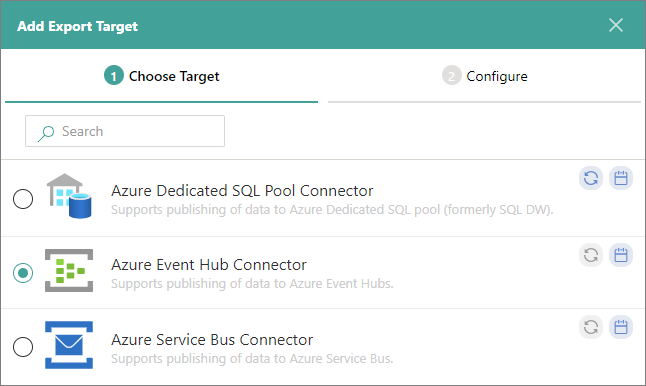Click refresh icon for Azure Service Bus Connector

pos(591,327)
